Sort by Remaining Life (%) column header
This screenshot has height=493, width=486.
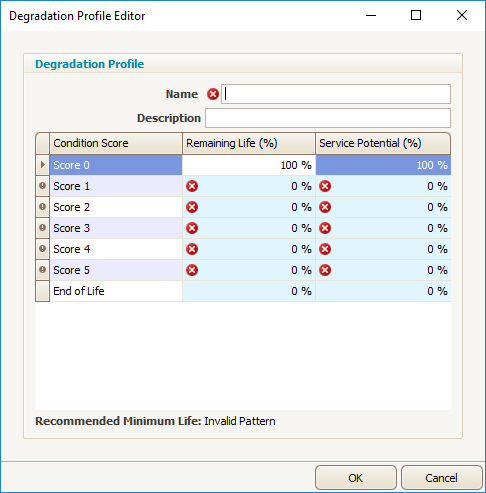point(249,143)
